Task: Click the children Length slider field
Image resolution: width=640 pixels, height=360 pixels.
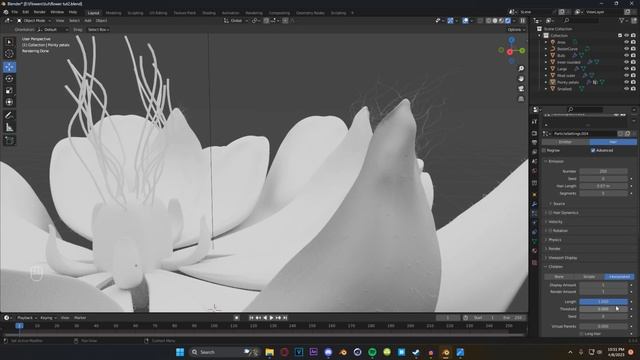Action: click(x=603, y=302)
